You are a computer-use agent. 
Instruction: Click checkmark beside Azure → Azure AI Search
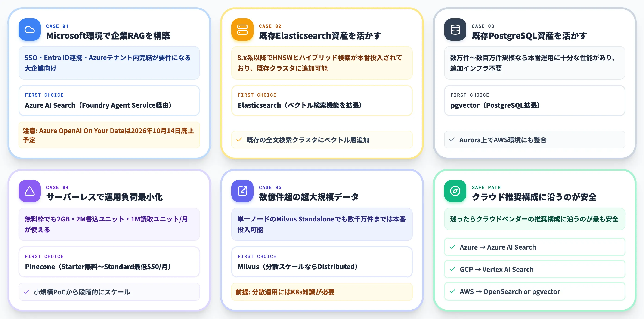(452, 247)
